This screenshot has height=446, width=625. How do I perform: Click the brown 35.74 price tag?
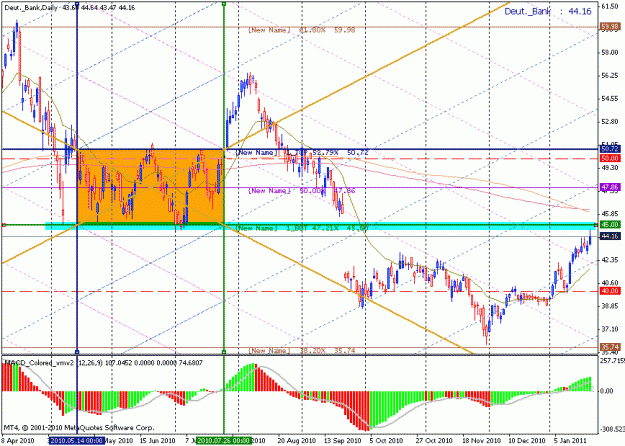pyautogui.click(x=610, y=347)
